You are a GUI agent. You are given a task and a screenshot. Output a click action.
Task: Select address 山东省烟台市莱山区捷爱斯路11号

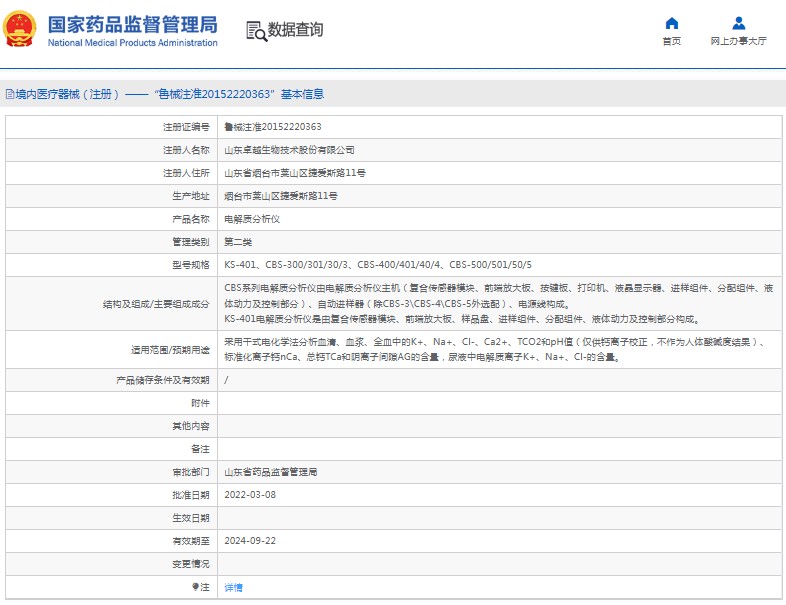click(295, 173)
